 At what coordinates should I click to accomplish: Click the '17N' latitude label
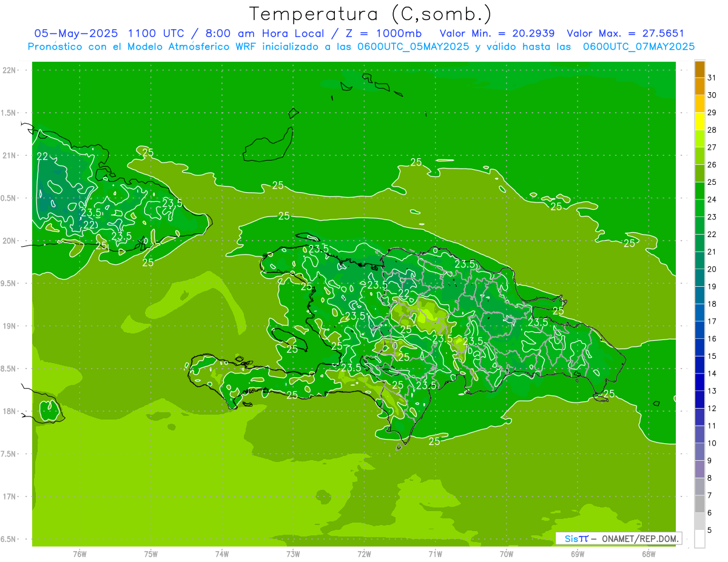point(9,496)
